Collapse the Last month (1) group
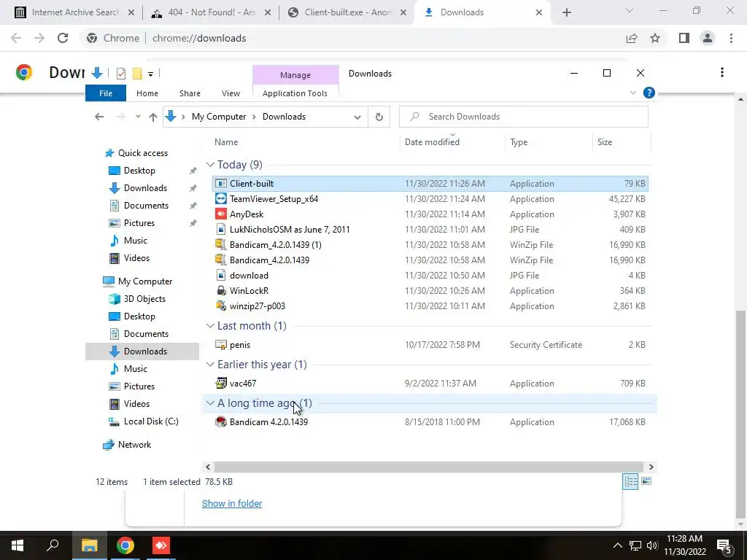 210,326
